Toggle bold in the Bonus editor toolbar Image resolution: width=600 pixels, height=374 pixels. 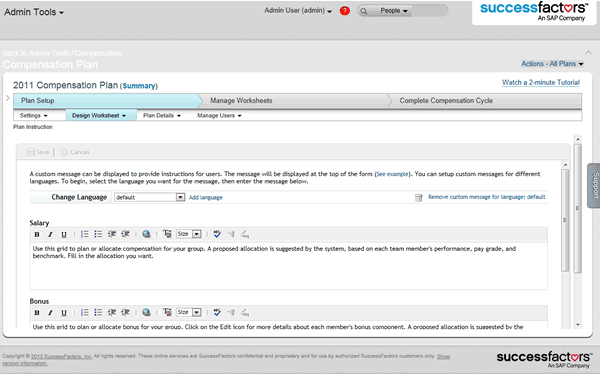(37, 313)
